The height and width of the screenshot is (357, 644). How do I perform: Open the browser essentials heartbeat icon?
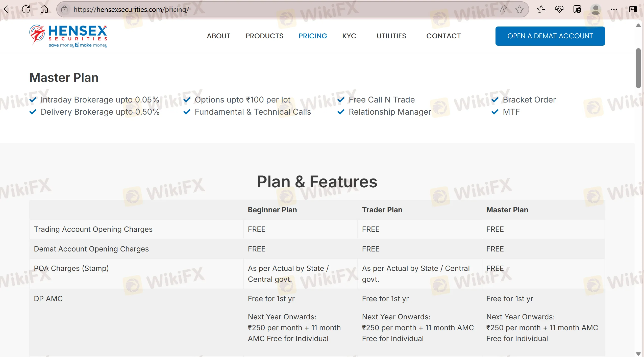click(x=559, y=9)
